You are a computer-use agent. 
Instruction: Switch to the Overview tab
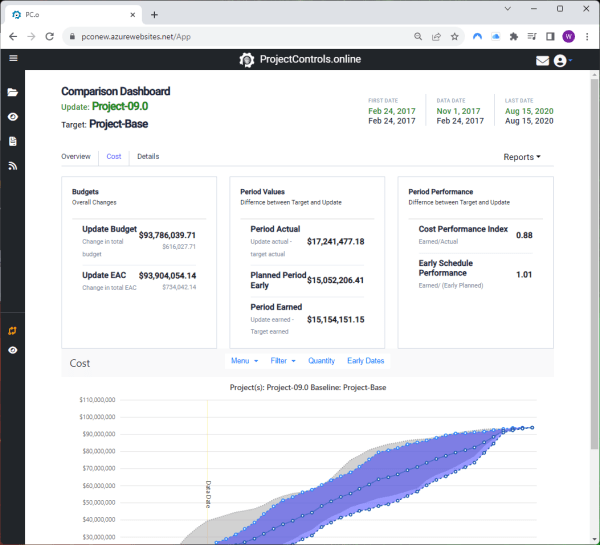point(76,157)
